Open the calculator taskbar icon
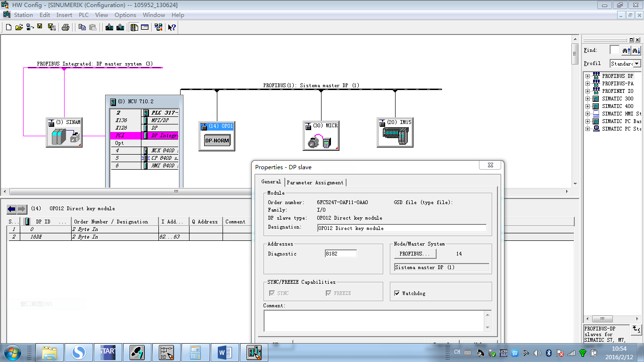The height and width of the screenshot is (362, 644). coord(195,352)
